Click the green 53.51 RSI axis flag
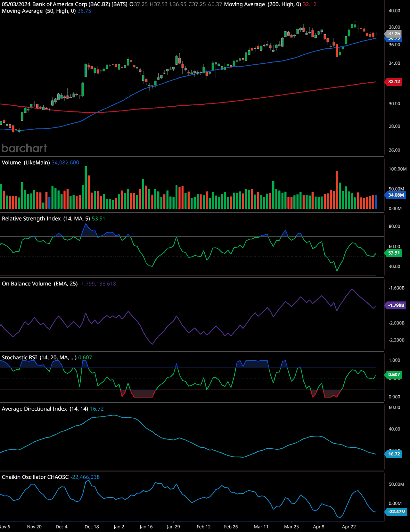The height and width of the screenshot is (532, 410). (393, 253)
